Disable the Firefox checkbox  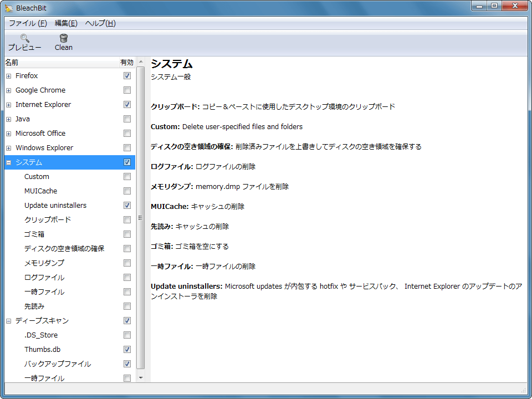[127, 76]
